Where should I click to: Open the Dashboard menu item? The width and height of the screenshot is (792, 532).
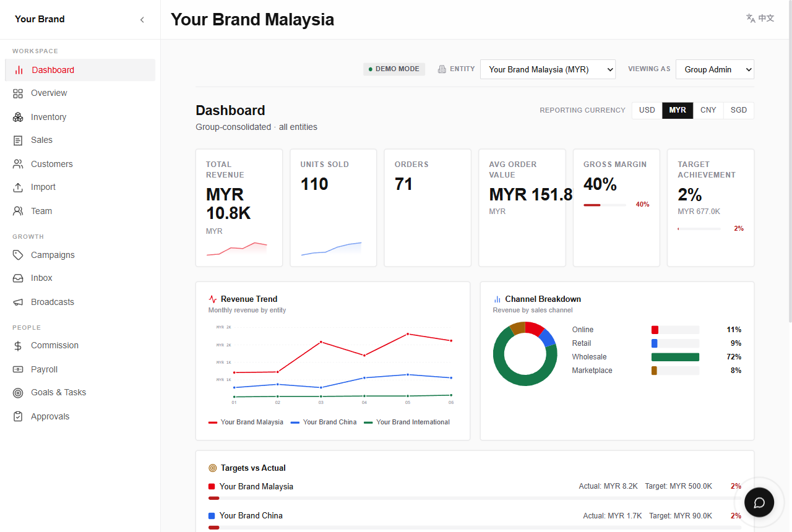click(x=80, y=70)
